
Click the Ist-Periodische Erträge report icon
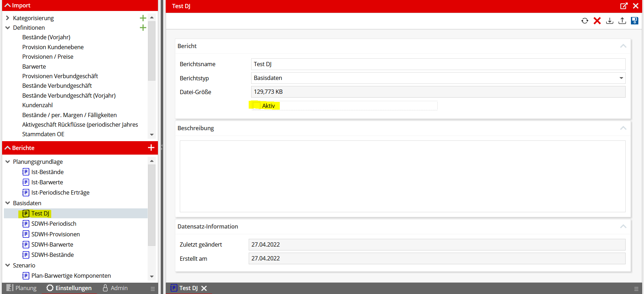coord(26,192)
